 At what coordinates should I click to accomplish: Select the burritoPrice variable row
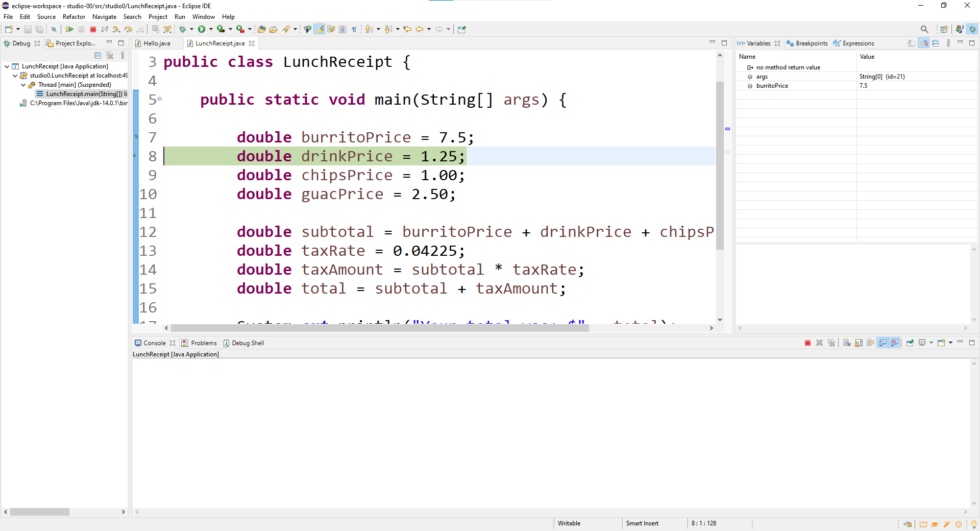857,86
